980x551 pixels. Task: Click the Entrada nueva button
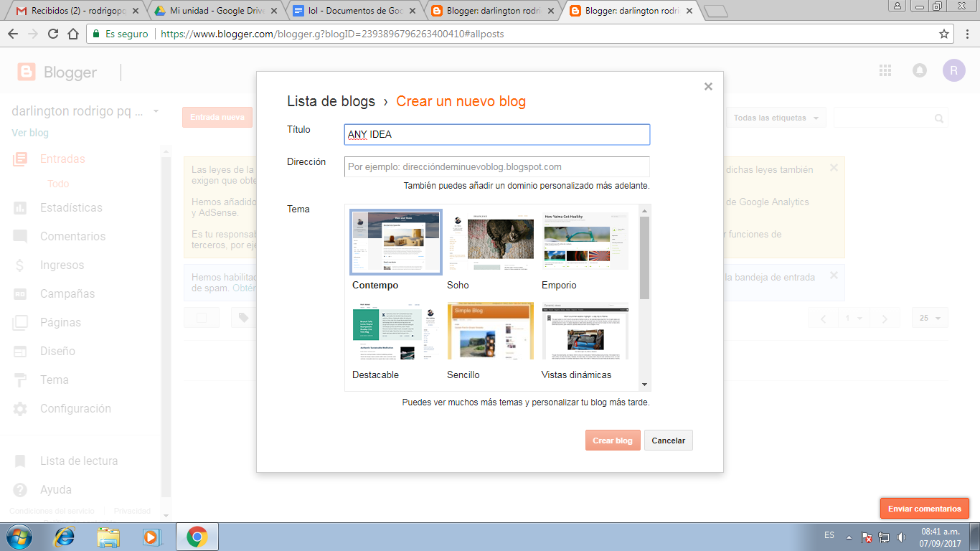click(217, 117)
